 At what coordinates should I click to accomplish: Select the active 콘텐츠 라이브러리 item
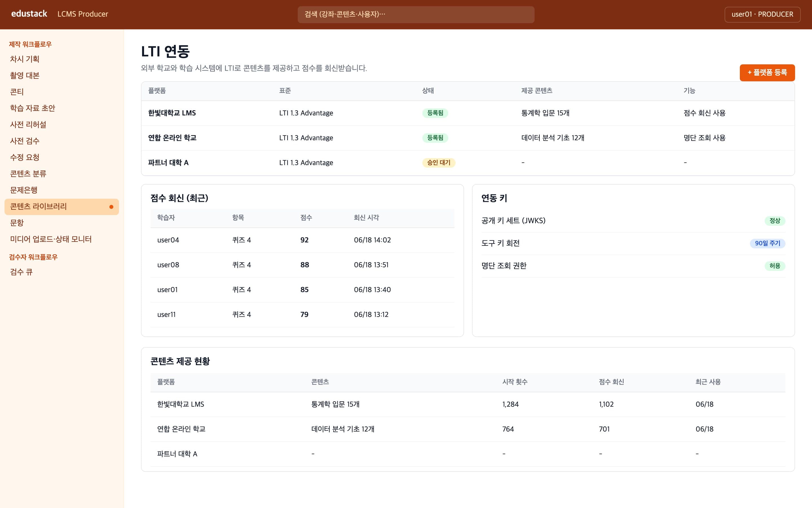(x=62, y=207)
